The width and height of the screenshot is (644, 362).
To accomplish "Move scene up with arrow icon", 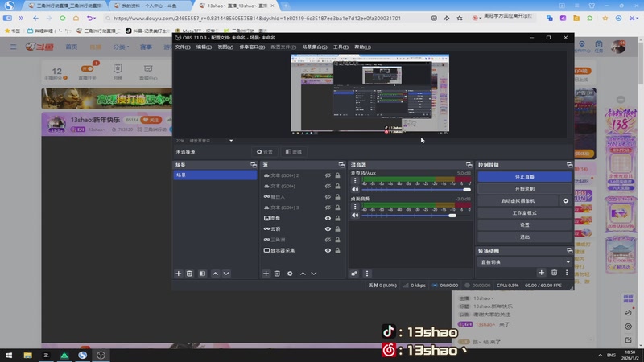I will coord(215,274).
